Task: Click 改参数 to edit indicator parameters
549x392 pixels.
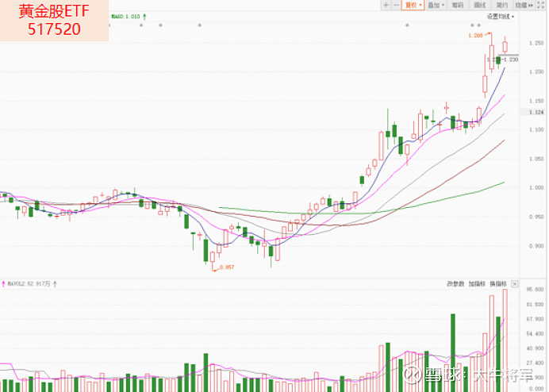Action: point(455,284)
